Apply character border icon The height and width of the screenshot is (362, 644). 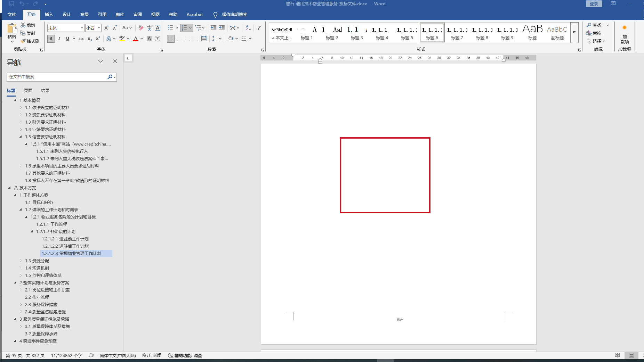(158, 28)
